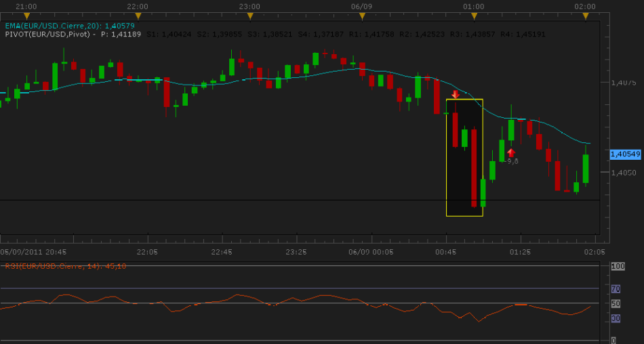Image resolution: width=644 pixels, height=344 pixels.
Task: Select the black horizontal support line
Action: point(300,200)
